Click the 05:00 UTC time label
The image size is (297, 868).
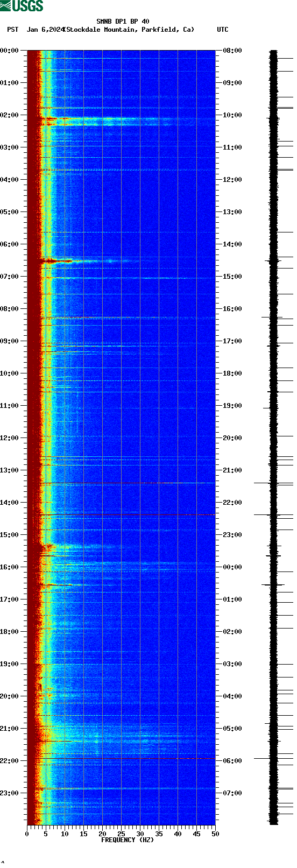tap(232, 729)
